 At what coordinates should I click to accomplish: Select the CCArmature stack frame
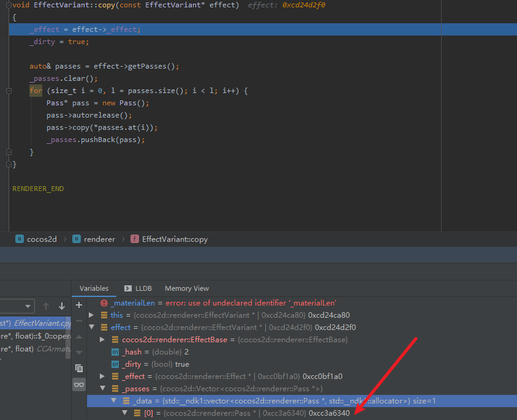click(x=36, y=348)
